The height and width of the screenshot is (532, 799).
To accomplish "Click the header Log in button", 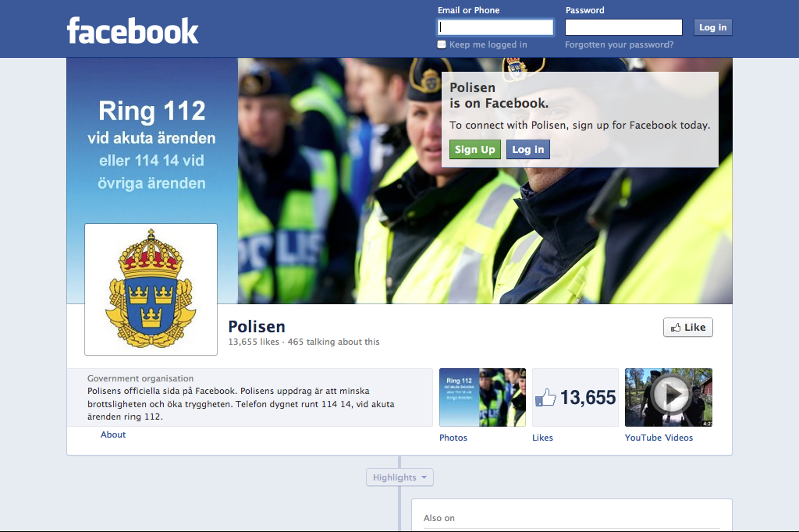I will pos(712,27).
